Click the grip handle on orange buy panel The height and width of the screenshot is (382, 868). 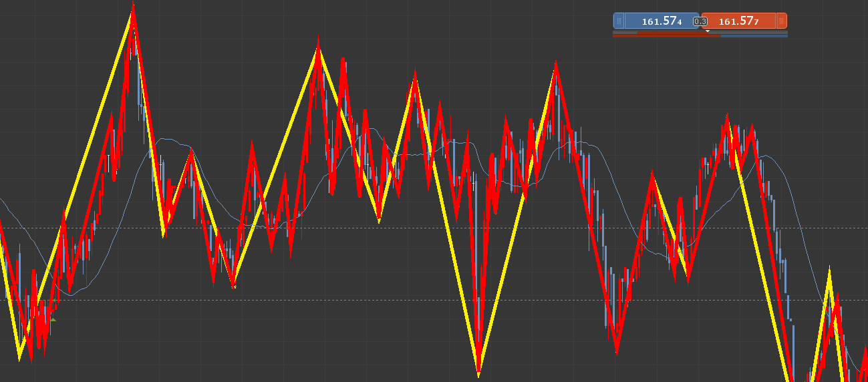[x=781, y=21]
